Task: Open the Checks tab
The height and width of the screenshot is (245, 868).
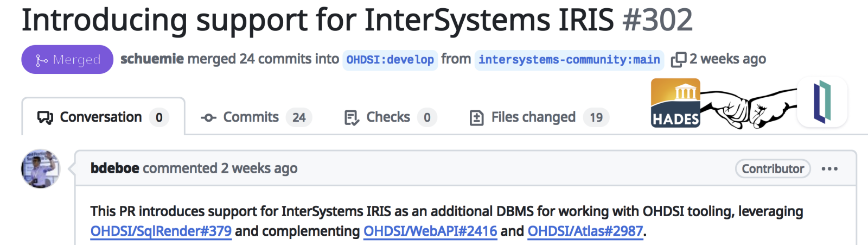Action: tap(391, 117)
